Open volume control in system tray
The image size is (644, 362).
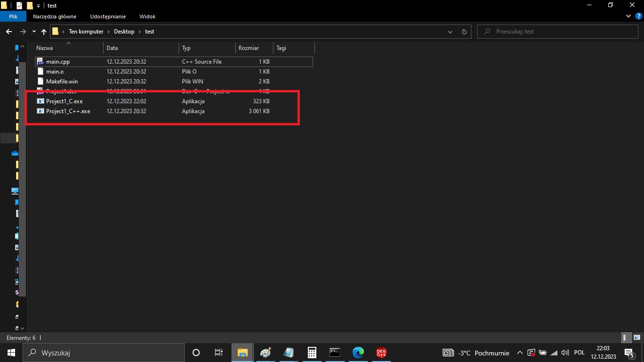coord(565,353)
